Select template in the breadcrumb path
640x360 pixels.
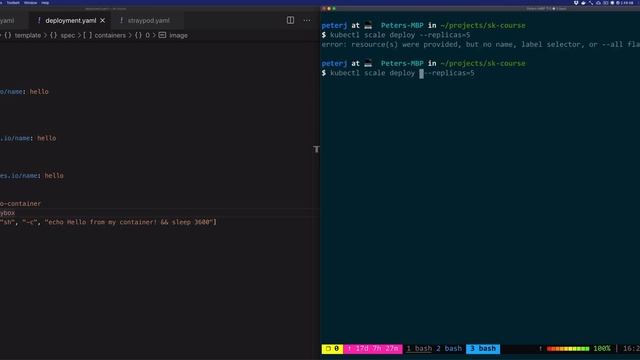(28, 36)
